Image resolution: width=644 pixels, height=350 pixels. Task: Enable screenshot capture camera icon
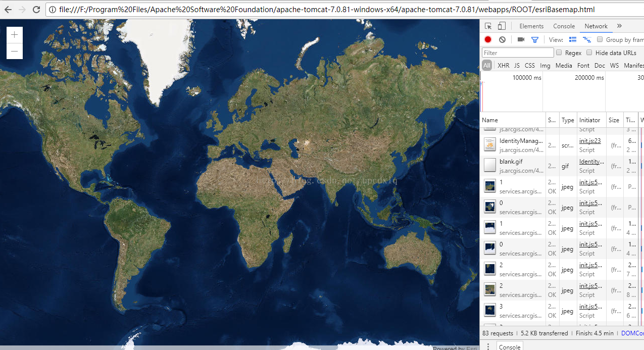click(521, 39)
